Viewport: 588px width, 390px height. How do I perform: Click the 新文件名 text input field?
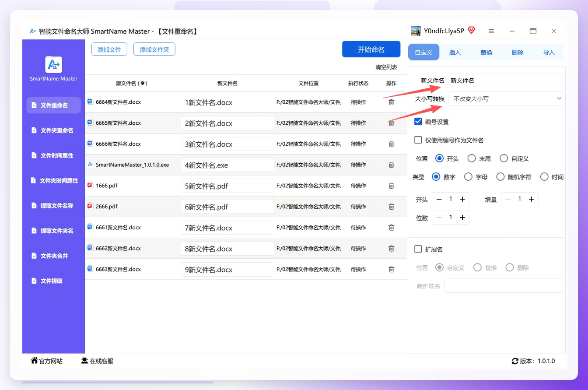506,80
